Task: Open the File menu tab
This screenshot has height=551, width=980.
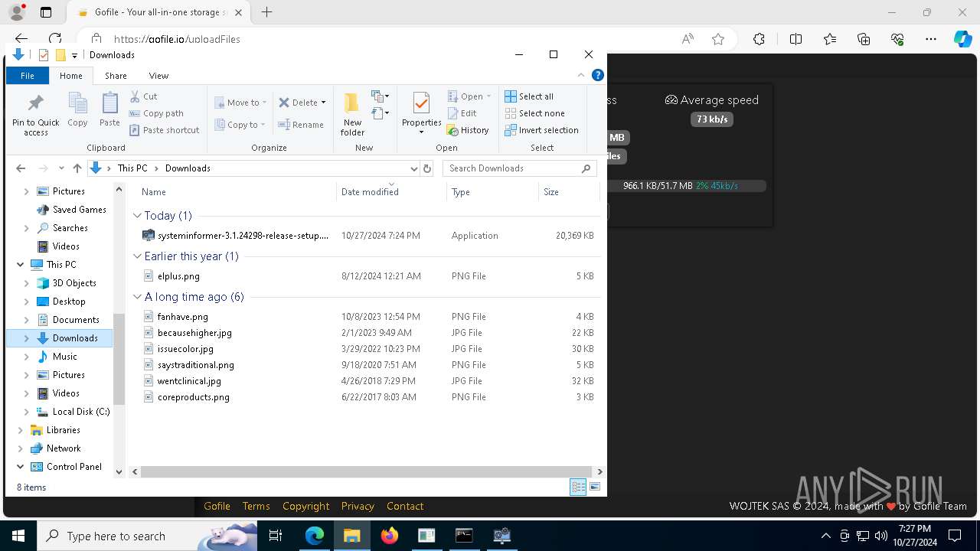Action: click(28, 76)
